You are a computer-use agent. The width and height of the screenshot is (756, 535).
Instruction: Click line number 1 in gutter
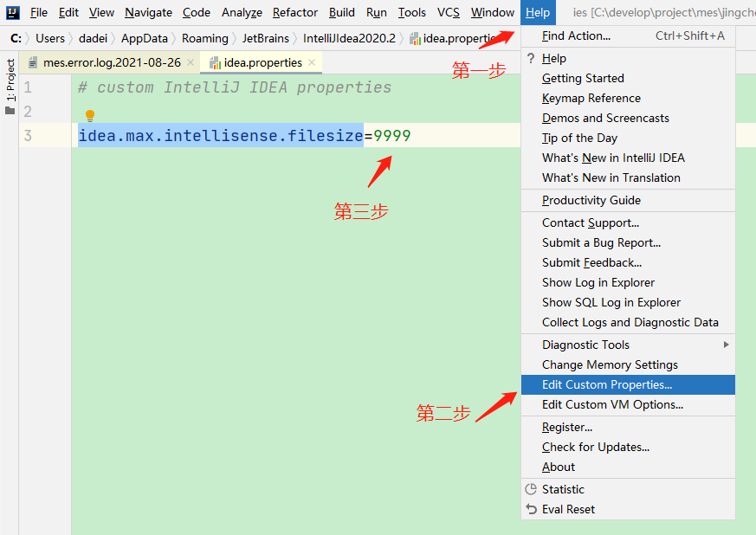[28, 87]
